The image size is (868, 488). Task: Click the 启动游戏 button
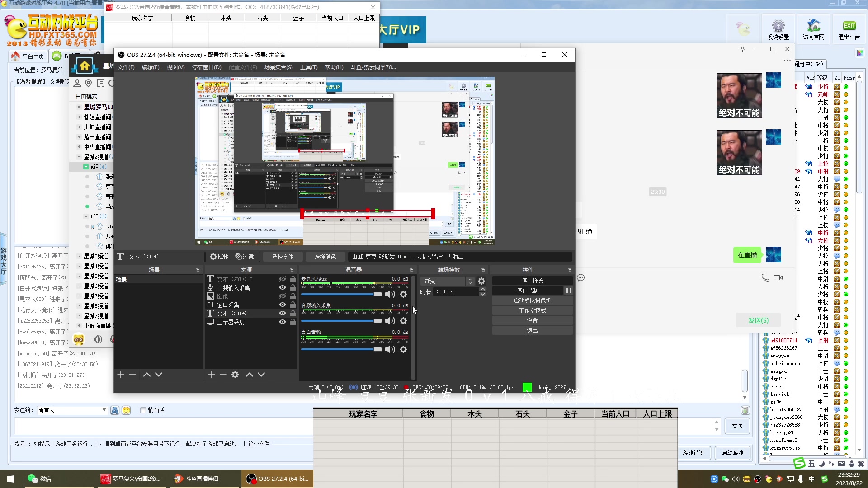[x=732, y=453]
